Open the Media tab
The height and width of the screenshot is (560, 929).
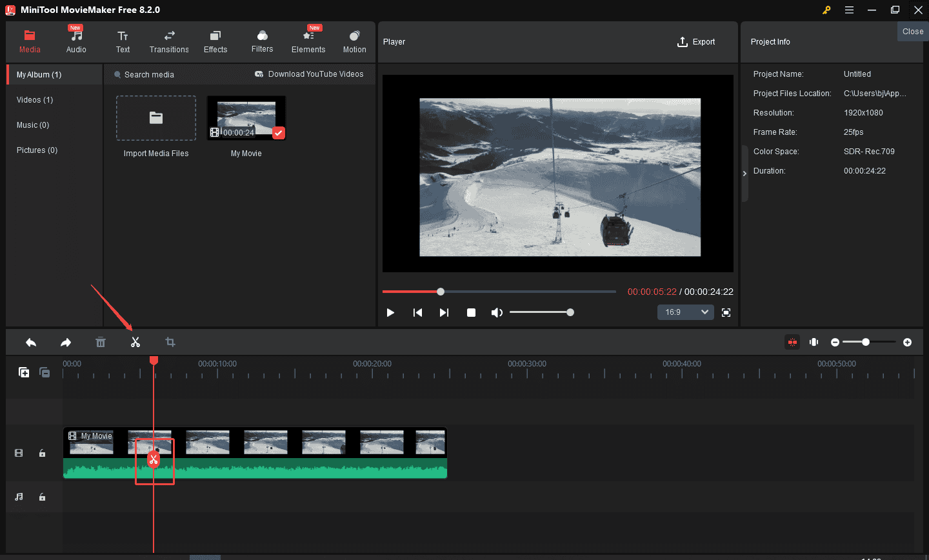click(x=30, y=42)
